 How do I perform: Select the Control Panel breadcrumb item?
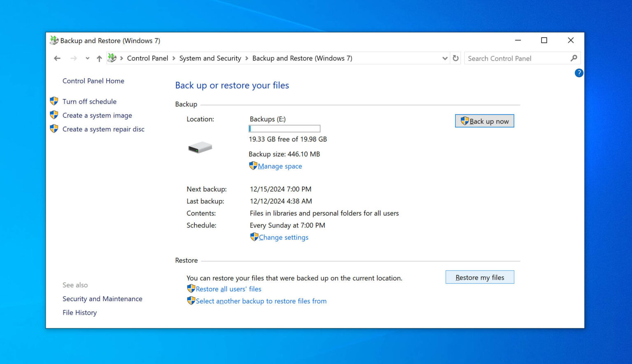(x=147, y=58)
